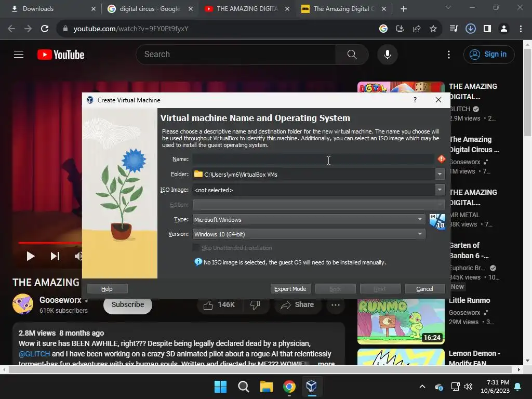Subscribe to Gooseworx channel
The image size is (532, 399).
[x=128, y=304]
